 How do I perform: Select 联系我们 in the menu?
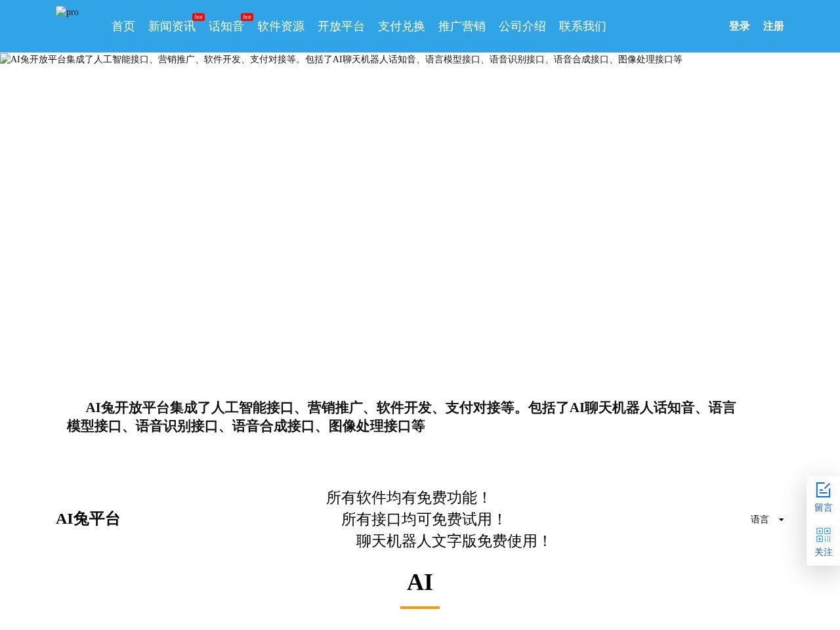[x=582, y=26]
